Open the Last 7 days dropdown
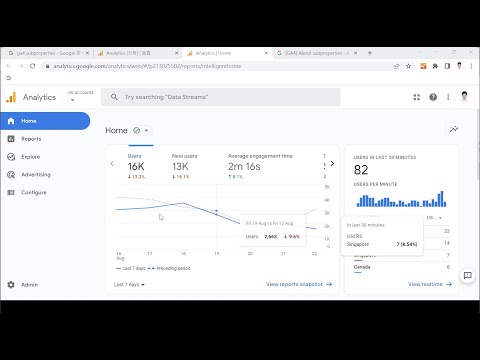 point(129,285)
